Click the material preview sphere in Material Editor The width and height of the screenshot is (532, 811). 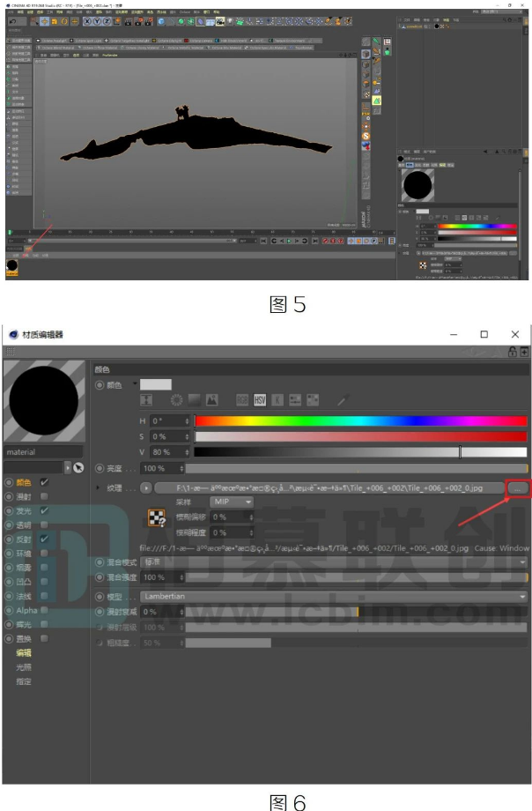44,401
